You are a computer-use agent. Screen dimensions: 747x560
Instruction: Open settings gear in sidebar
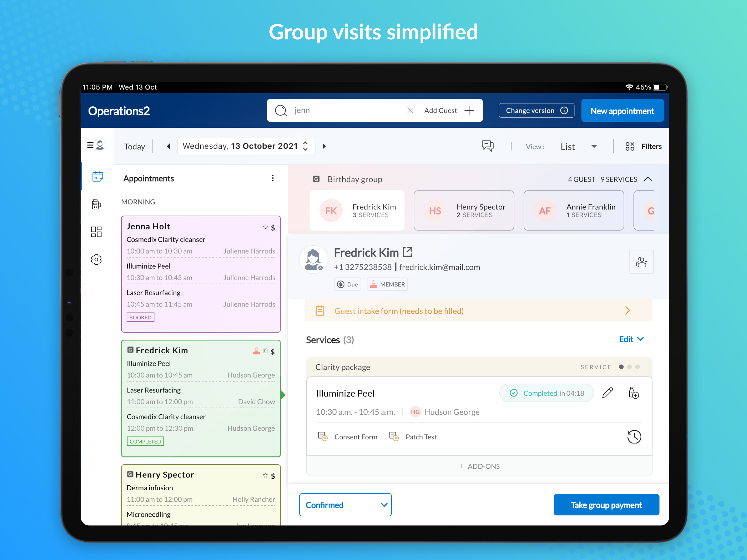96,259
